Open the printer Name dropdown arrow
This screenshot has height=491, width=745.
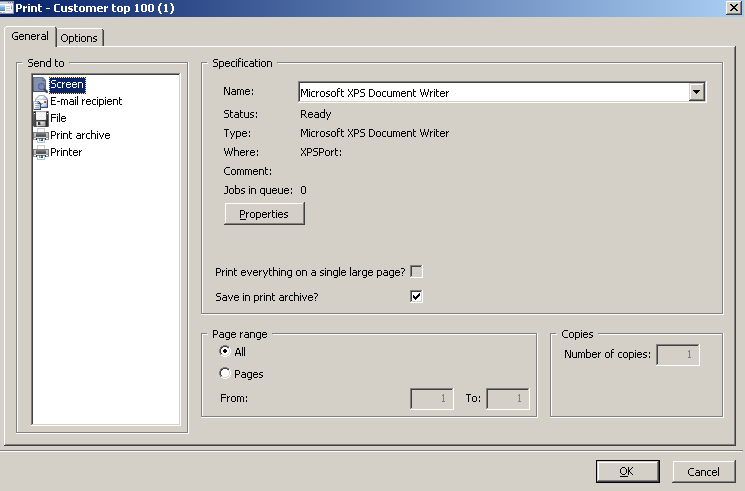coord(697,92)
